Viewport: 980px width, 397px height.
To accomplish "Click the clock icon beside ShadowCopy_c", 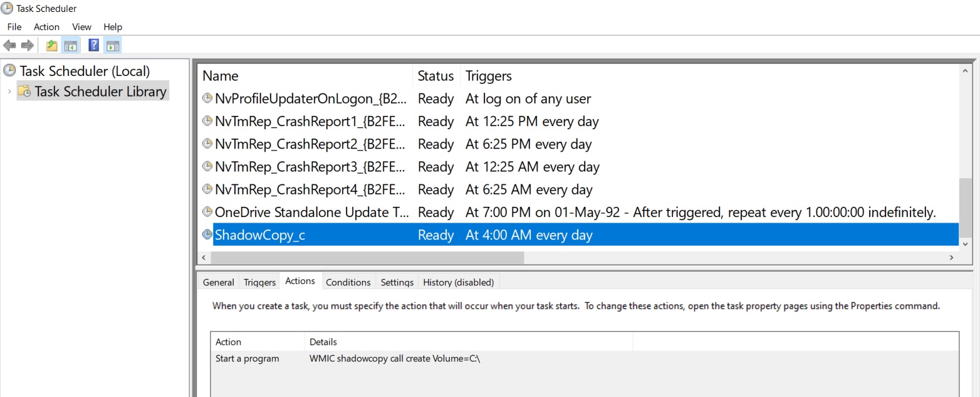I will pos(207,235).
